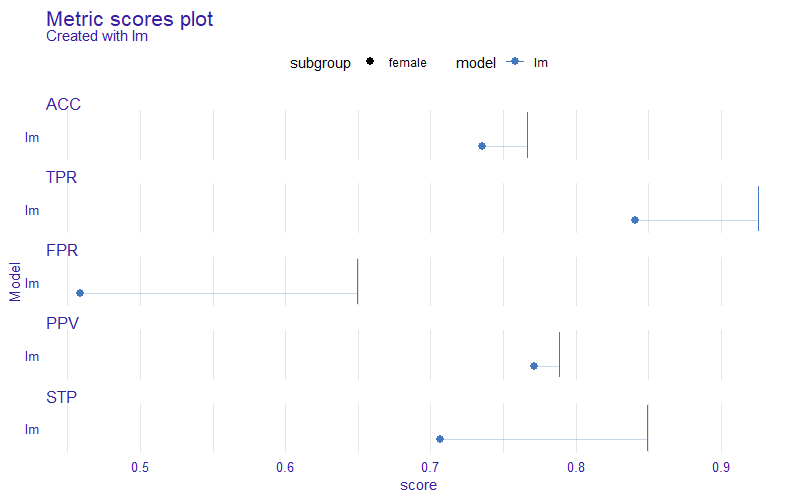This screenshot has width=800, height=500.
Task: Click the FPR female data point
Action: [x=80, y=293]
